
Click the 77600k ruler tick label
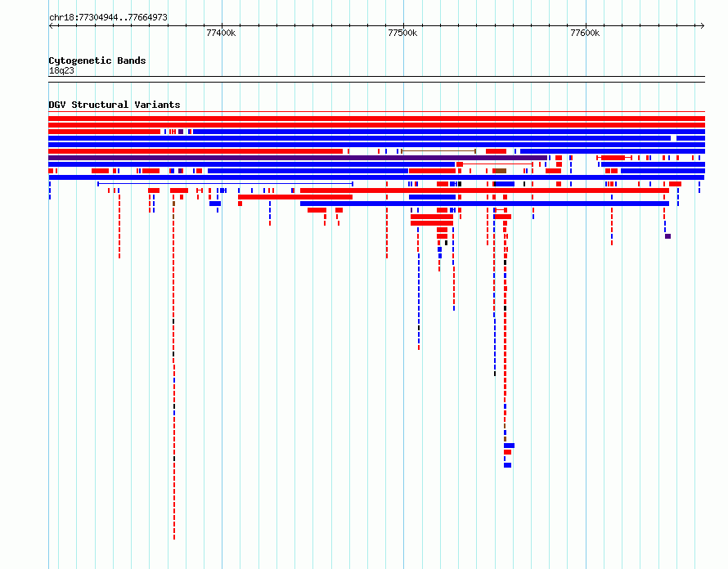pyautogui.click(x=585, y=33)
